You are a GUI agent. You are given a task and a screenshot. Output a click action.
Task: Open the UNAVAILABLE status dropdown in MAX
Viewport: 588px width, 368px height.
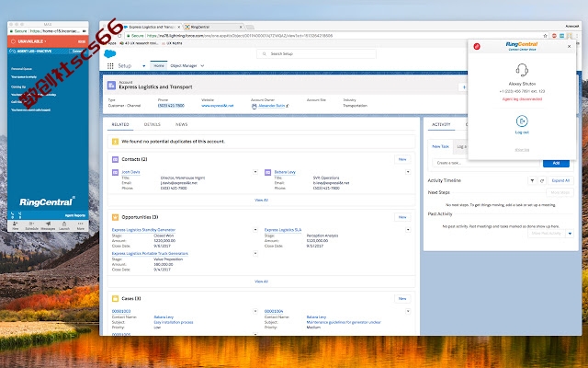click(x=31, y=41)
